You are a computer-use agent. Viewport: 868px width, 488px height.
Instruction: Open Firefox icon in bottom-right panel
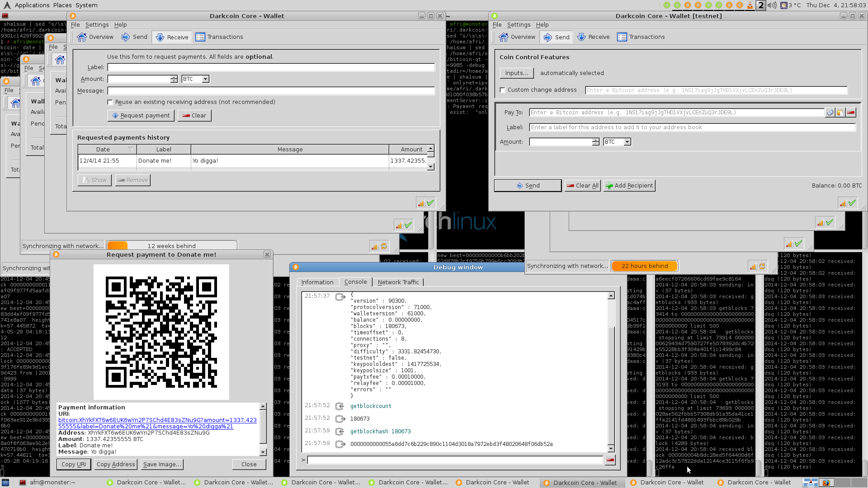[826, 483]
